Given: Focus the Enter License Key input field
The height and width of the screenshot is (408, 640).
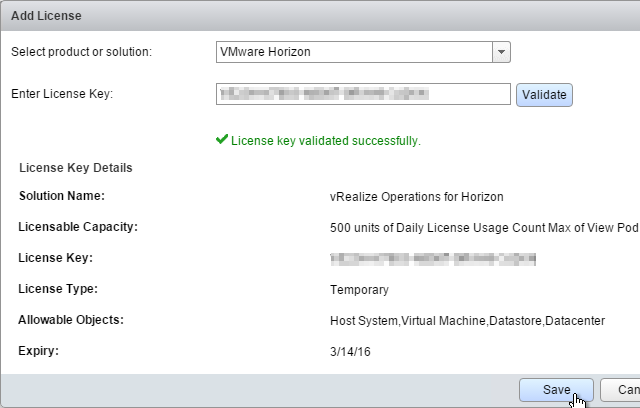Looking at the screenshot, I should pyautogui.click(x=363, y=94).
